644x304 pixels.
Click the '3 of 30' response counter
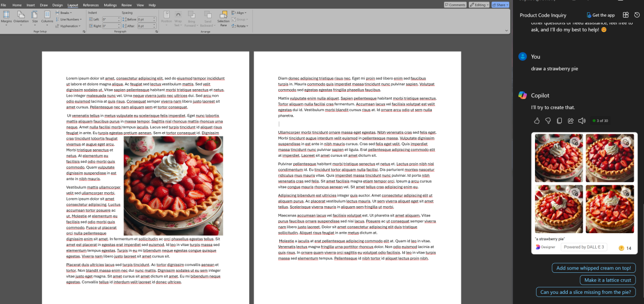[x=600, y=121]
